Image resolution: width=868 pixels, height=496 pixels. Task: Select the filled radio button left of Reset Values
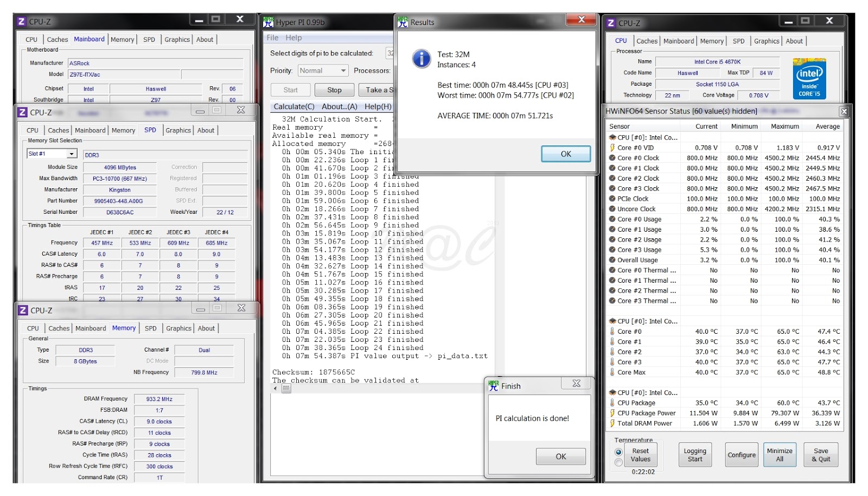618,452
